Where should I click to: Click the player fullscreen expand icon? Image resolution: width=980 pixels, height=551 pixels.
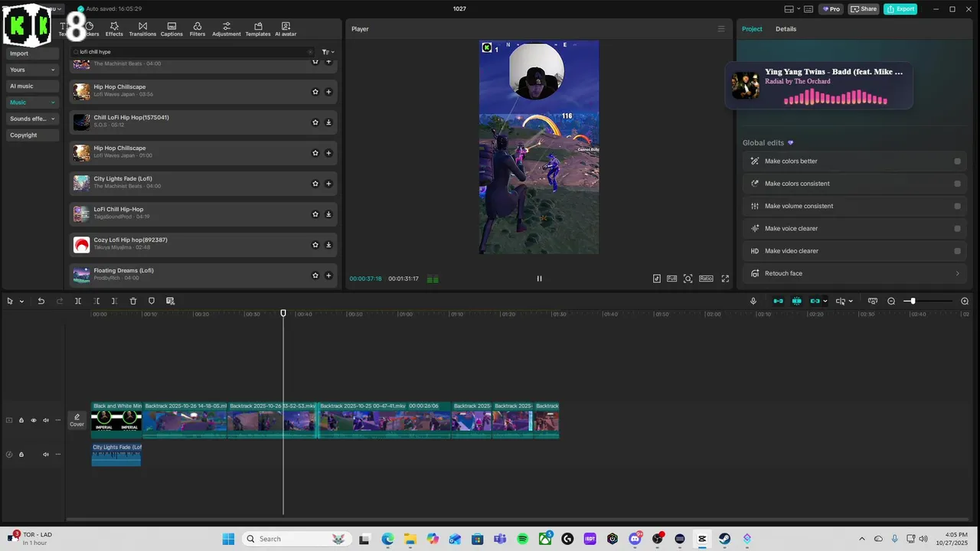725,279
